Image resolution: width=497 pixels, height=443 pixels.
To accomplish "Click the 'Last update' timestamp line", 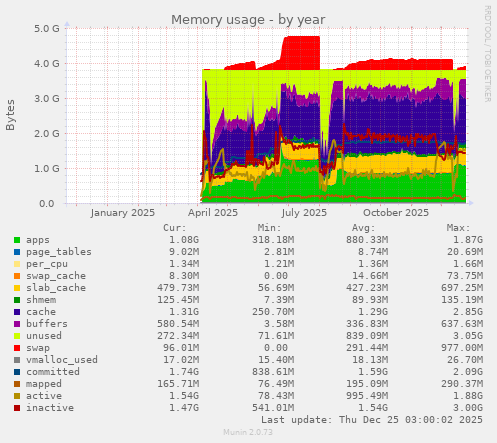I will tap(372, 420).
